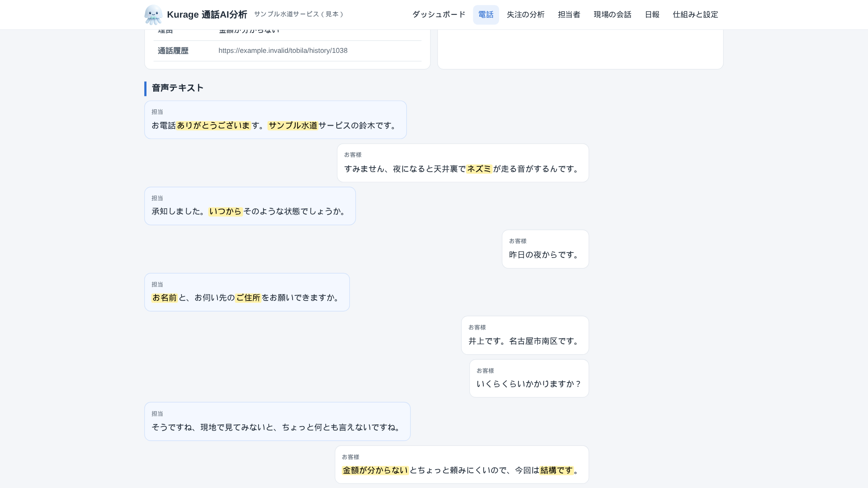Open 仕組みと設定 page
Viewport: 868px width, 488px height.
tap(695, 14)
